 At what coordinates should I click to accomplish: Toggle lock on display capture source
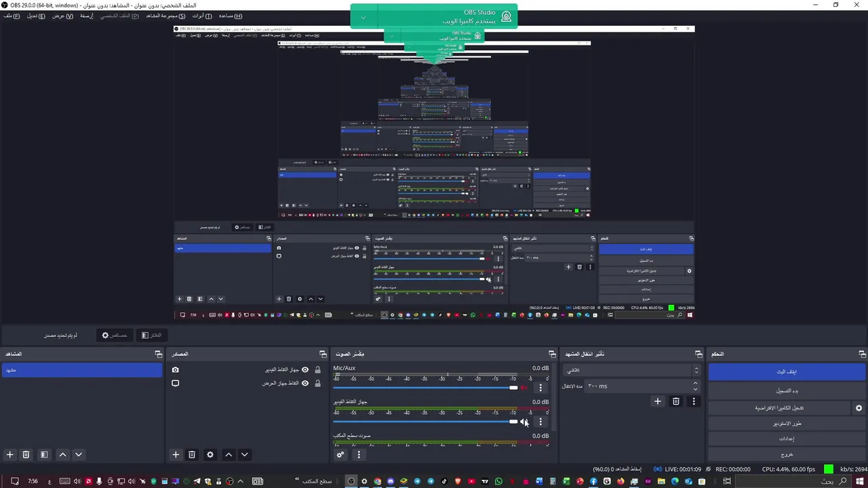click(x=317, y=383)
